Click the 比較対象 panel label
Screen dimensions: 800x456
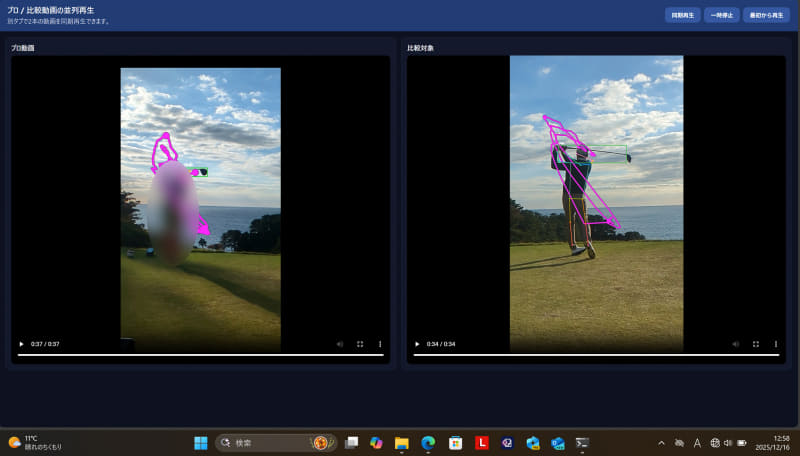tap(420, 48)
